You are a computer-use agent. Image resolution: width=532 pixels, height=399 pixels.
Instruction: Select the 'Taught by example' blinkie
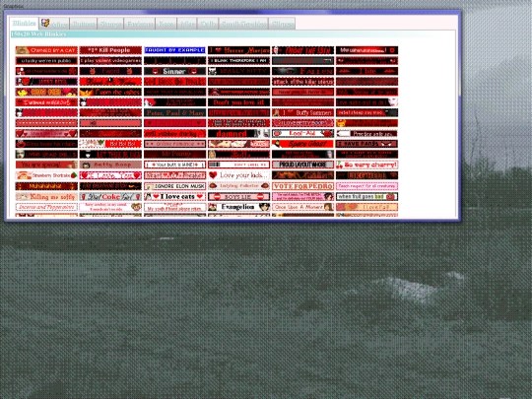174,50
